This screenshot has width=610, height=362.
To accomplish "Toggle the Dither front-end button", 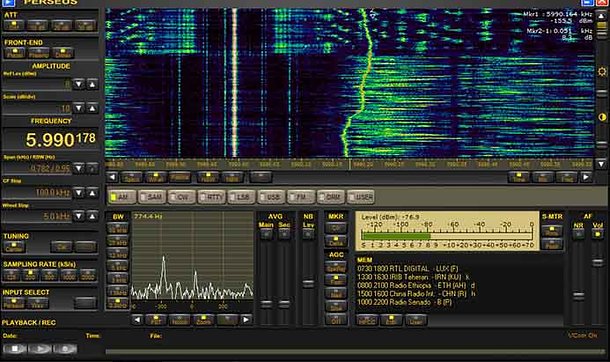I will coord(63,53).
